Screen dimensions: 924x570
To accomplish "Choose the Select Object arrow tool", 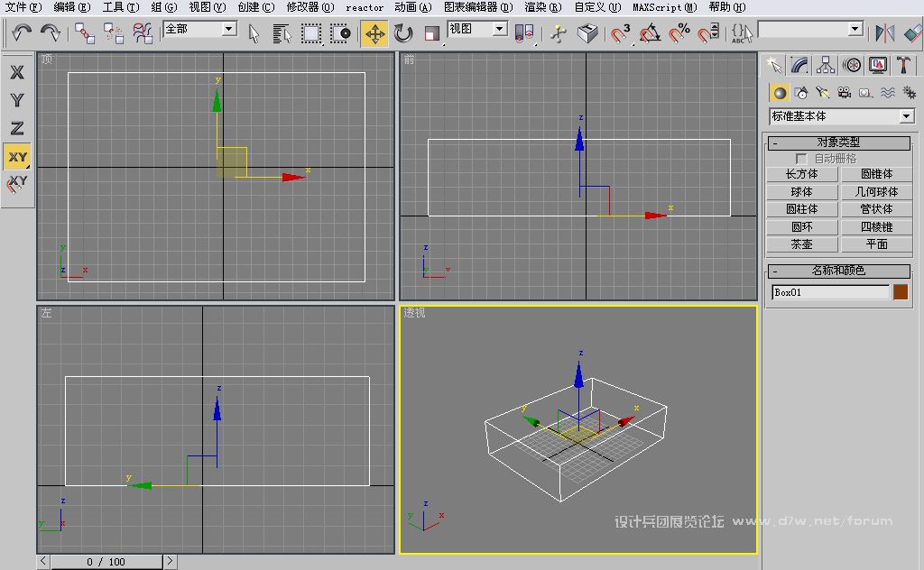I will tap(254, 33).
